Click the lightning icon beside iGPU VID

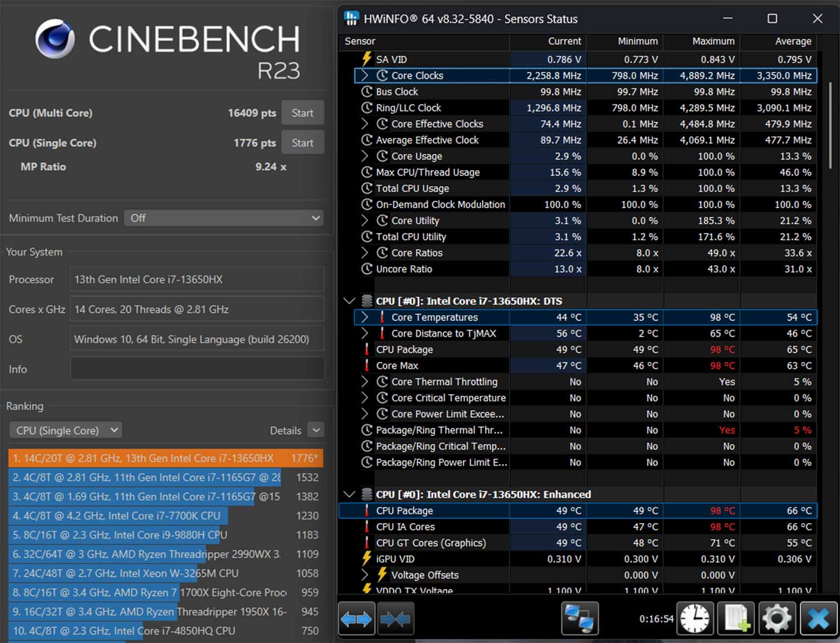(x=366, y=558)
